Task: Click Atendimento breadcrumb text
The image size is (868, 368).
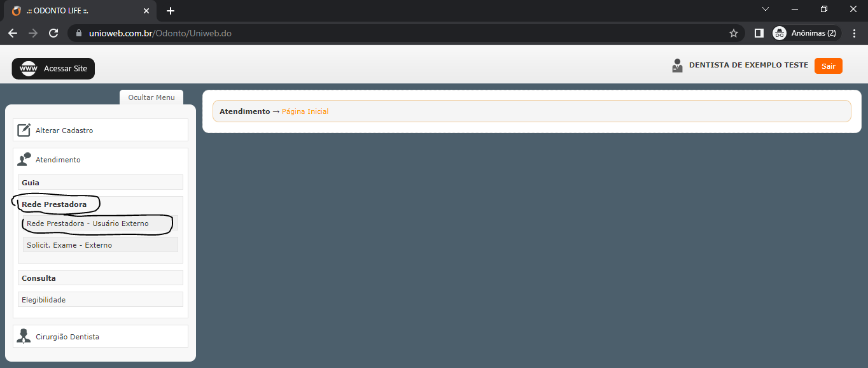Action: 245,111
